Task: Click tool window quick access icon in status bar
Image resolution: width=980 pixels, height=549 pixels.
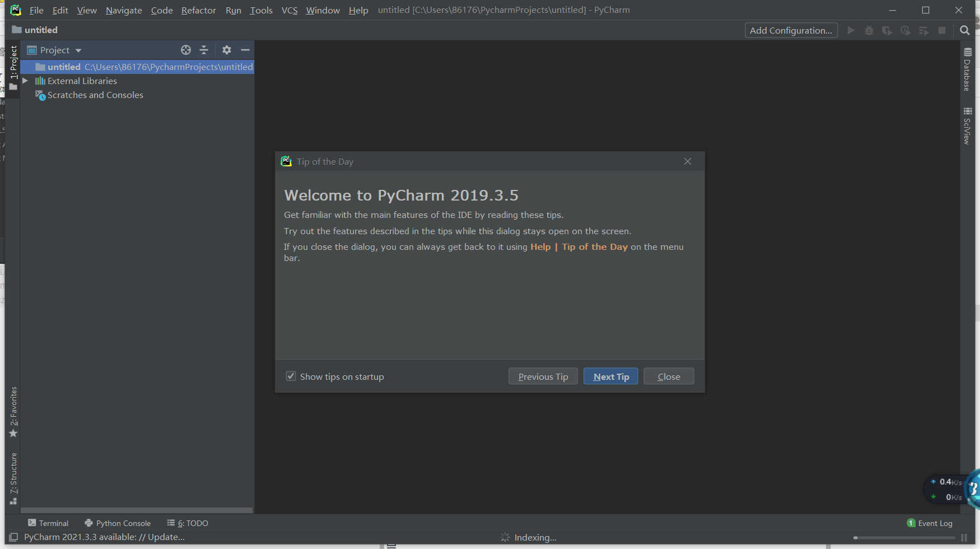Action: (x=13, y=537)
